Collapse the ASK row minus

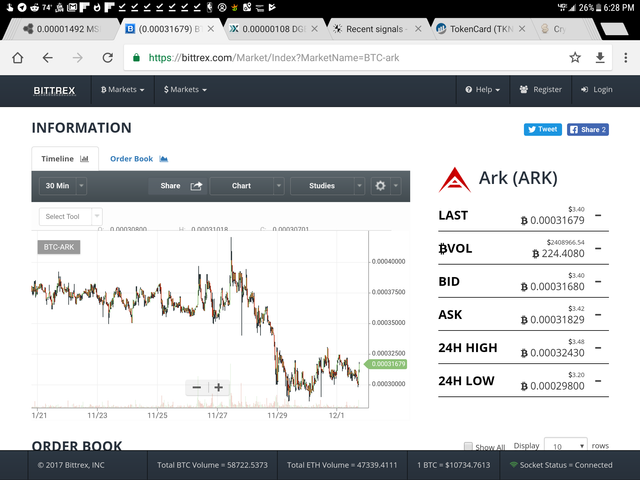(x=598, y=314)
